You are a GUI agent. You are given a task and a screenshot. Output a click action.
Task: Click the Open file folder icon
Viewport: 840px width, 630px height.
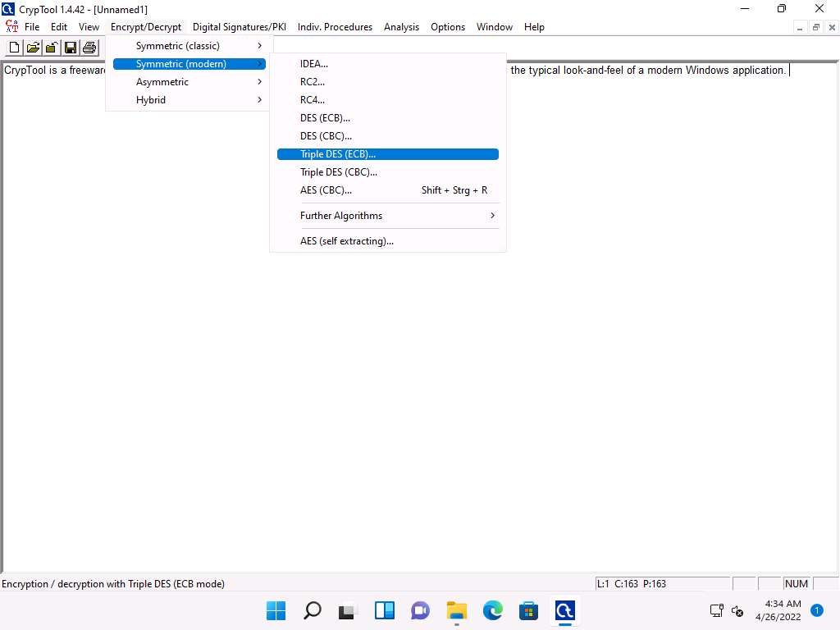tap(33, 48)
